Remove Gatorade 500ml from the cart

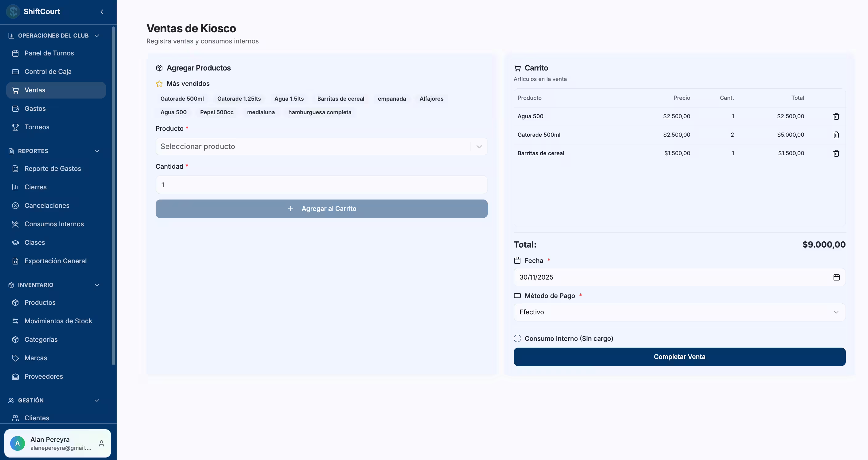[x=837, y=135]
